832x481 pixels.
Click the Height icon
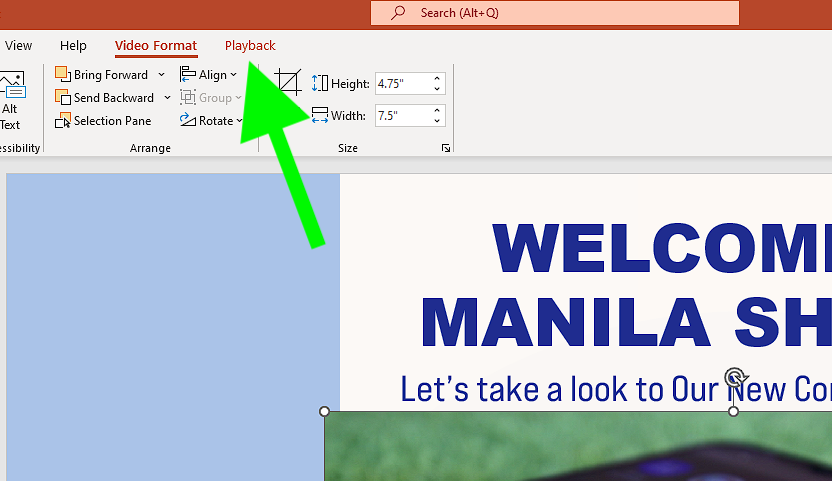tap(320, 83)
